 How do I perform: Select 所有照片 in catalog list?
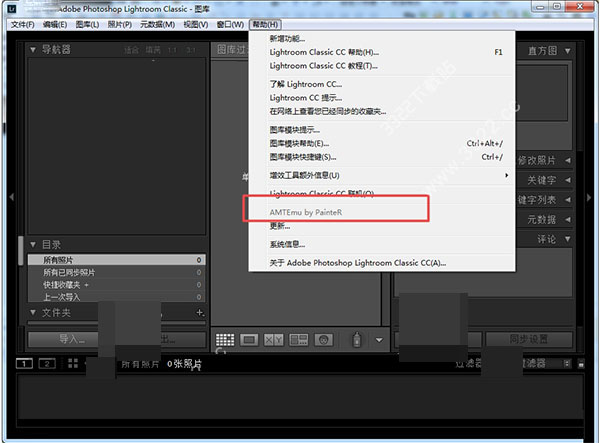click(117, 260)
